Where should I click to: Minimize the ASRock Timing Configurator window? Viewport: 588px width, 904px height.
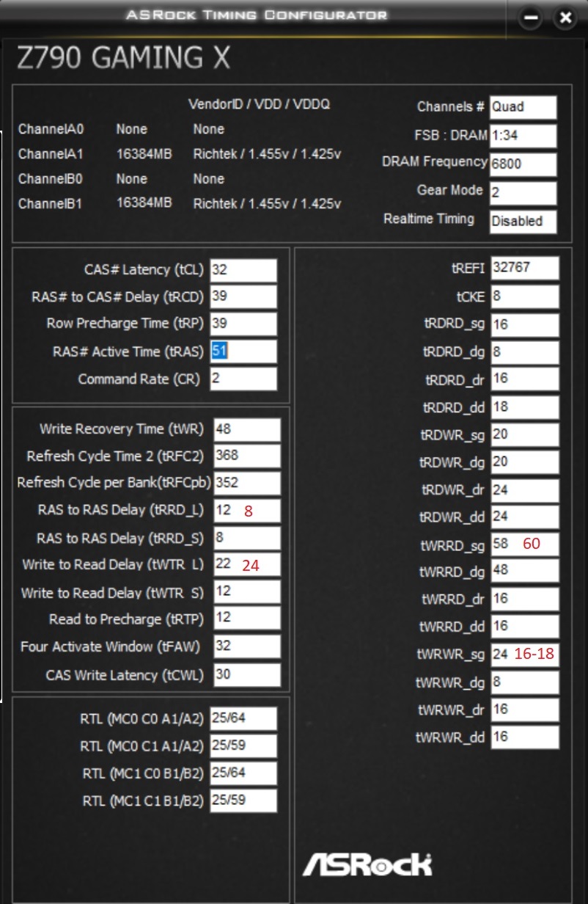pyautogui.click(x=531, y=18)
